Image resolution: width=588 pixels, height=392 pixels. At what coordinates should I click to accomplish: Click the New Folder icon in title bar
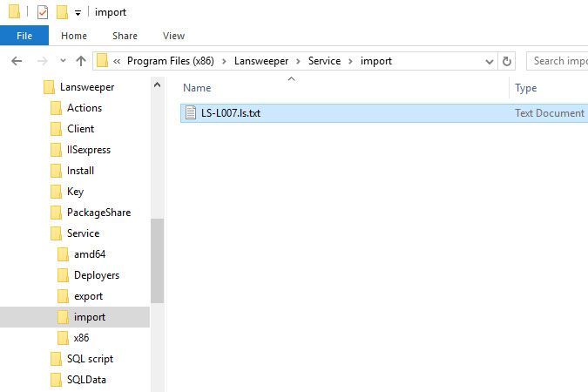click(x=62, y=12)
